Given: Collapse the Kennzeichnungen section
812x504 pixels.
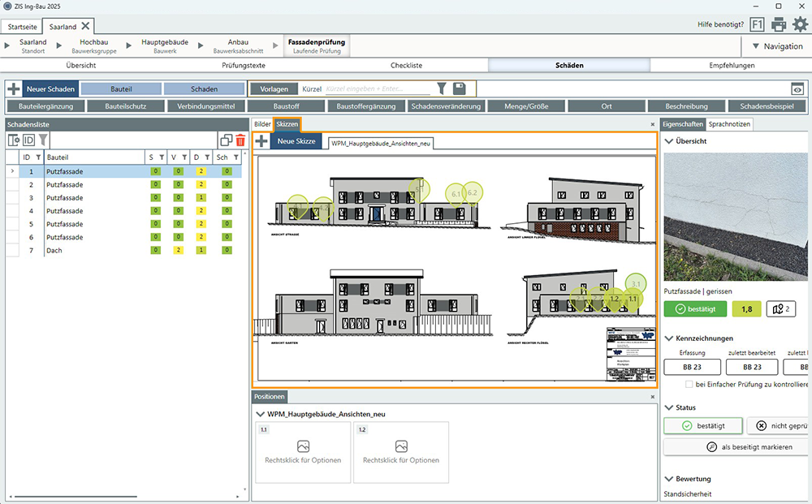Looking at the screenshot, I should [668, 338].
